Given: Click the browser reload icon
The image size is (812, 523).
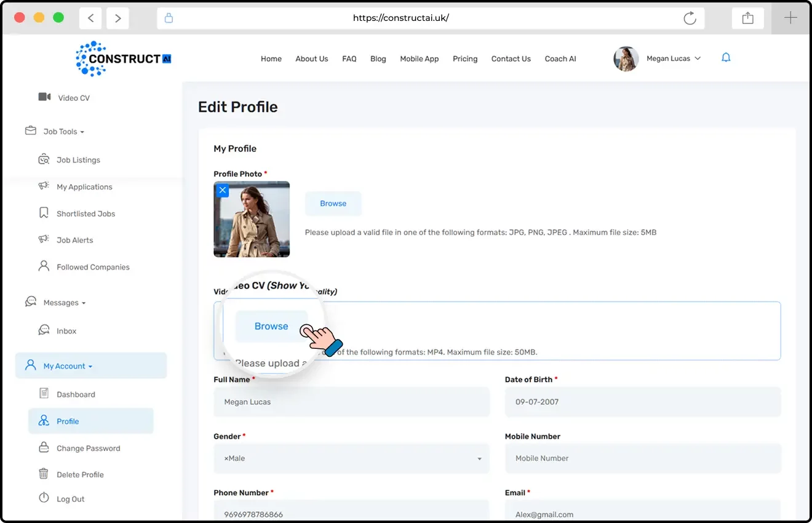Looking at the screenshot, I should tap(690, 18).
